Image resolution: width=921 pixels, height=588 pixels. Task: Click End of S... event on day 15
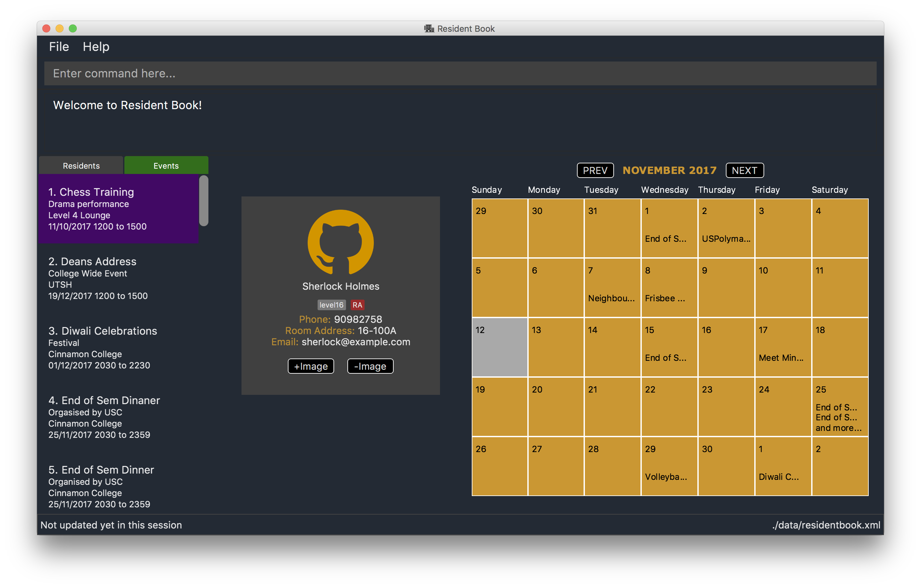point(666,358)
